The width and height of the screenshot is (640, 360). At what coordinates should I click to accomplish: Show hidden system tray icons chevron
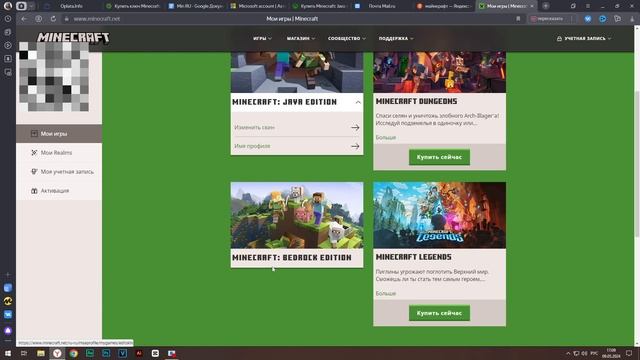point(568,353)
